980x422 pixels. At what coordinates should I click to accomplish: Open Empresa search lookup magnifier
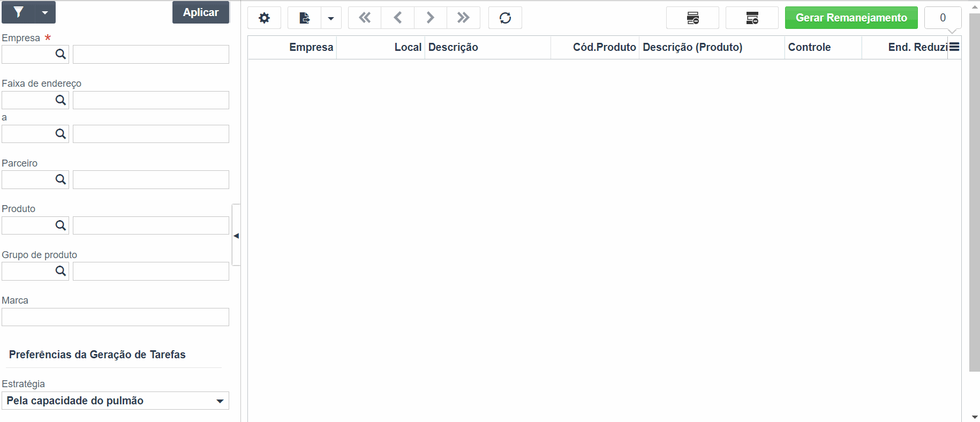[x=61, y=54]
